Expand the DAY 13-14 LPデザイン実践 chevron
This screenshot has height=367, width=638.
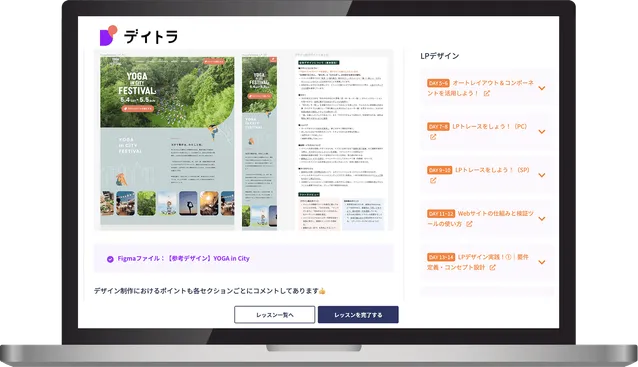[542, 262]
